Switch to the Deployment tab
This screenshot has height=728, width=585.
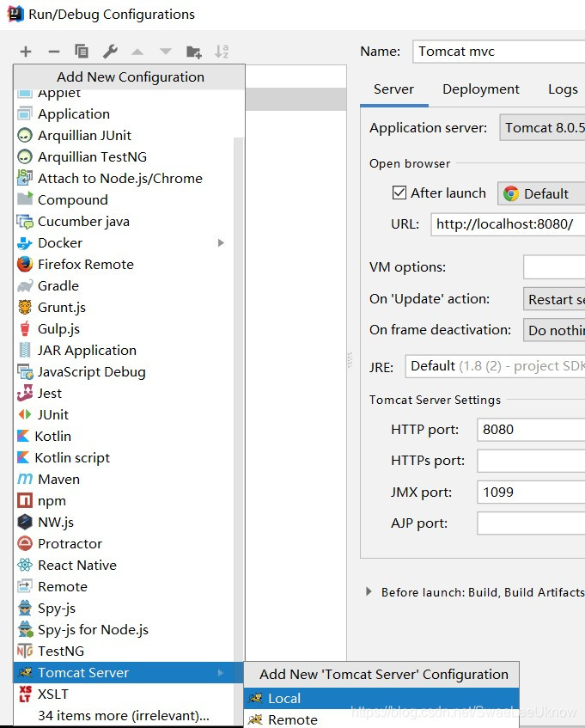(x=480, y=89)
